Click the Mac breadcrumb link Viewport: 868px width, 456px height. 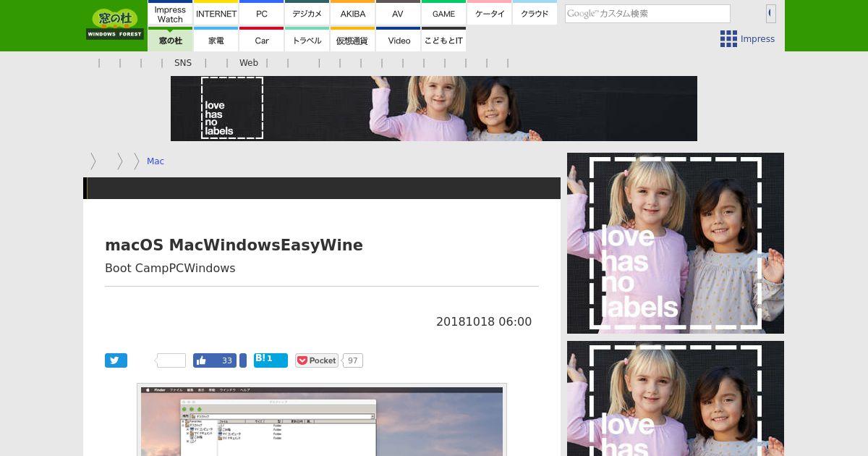[x=156, y=161]
